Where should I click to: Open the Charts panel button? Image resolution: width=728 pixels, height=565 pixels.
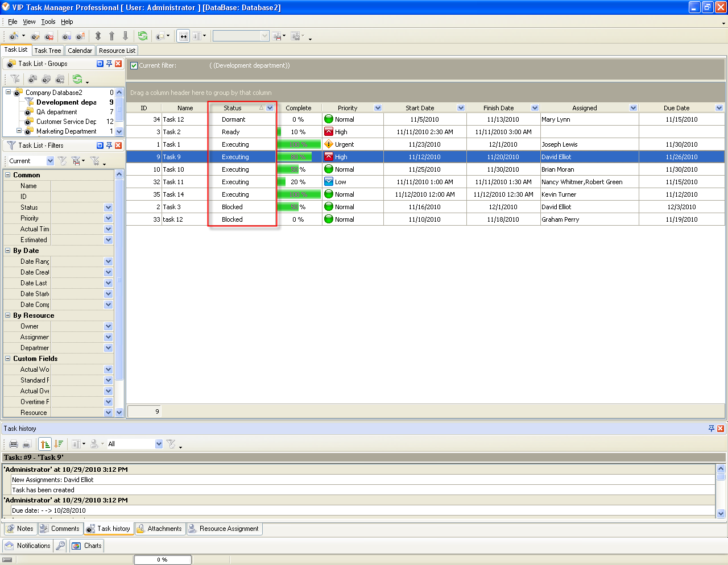[87, 546]
